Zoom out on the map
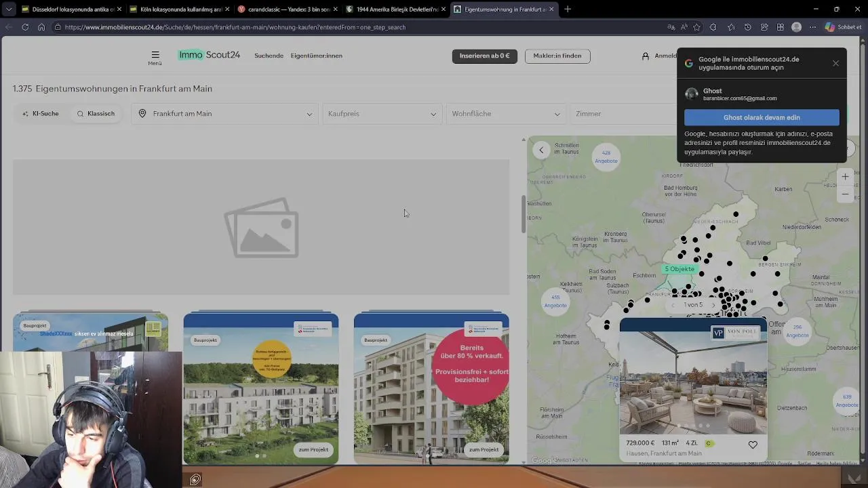Screen dimensions: 868x488 845,194
